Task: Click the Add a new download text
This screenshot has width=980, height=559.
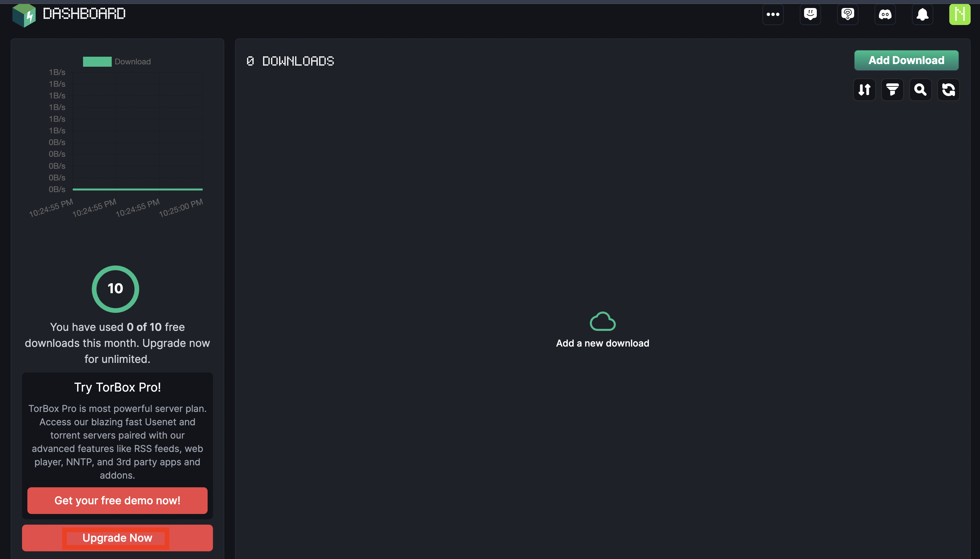Action: point(602,343)
